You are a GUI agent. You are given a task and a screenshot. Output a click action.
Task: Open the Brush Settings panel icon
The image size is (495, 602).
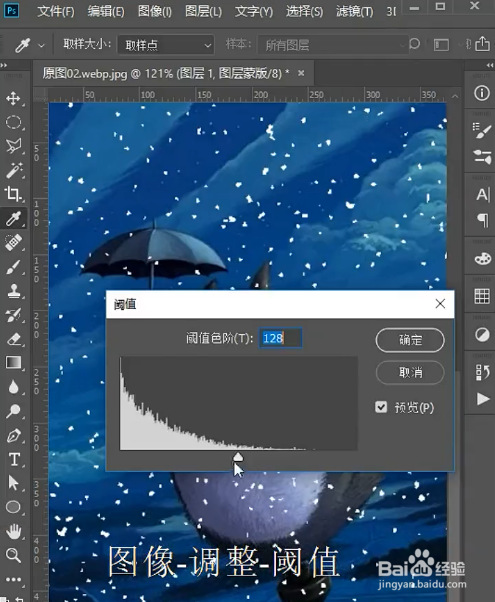(x=482, y=131)
